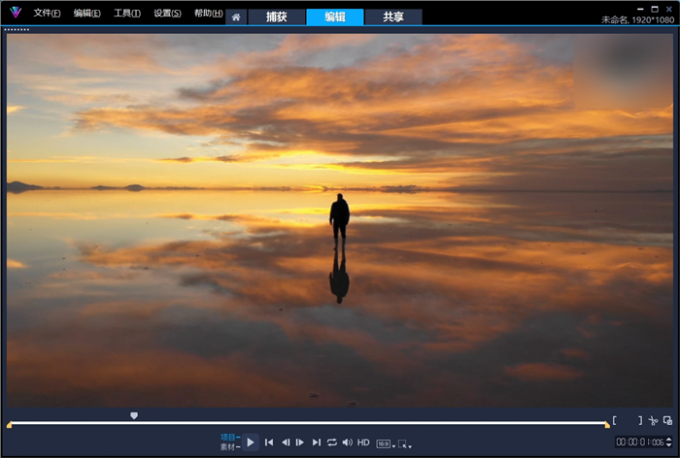Open the 共享 (Share) tab
Viewport: 680px width, 458px height.
pyautogui.click(x=392, y=17)
